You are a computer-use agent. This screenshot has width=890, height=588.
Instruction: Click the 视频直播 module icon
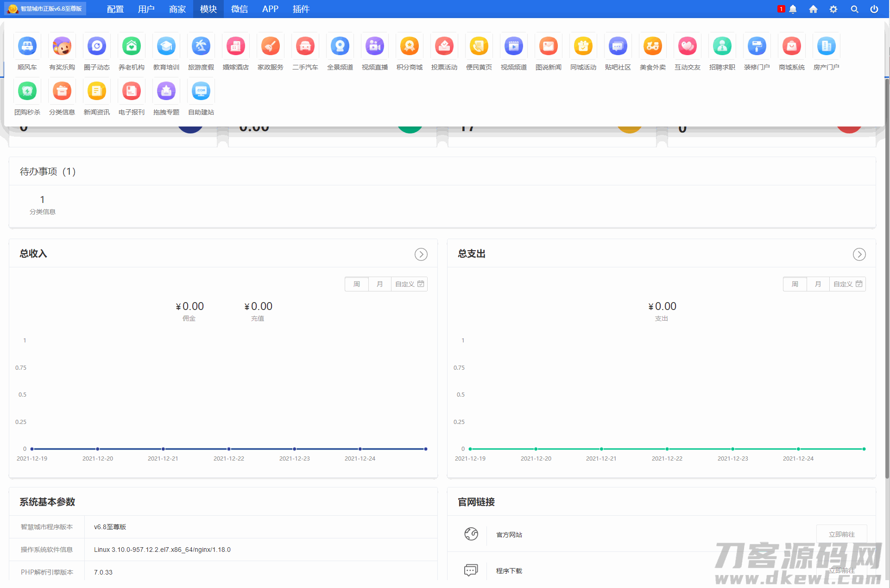click(375, 46)
